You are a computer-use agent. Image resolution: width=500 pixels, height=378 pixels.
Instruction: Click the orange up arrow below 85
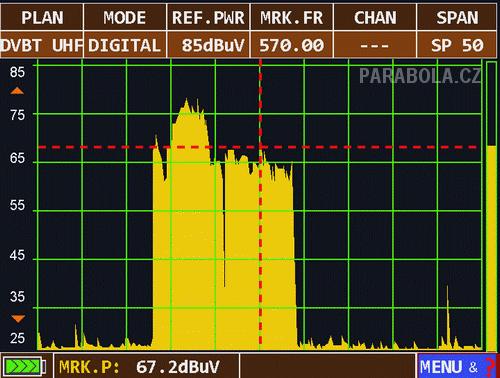coord(17,91)
